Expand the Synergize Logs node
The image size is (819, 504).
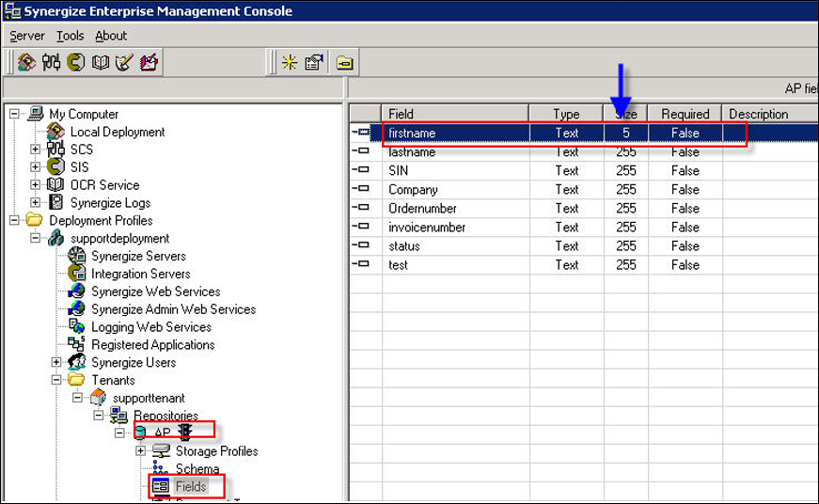click(35, 202)
